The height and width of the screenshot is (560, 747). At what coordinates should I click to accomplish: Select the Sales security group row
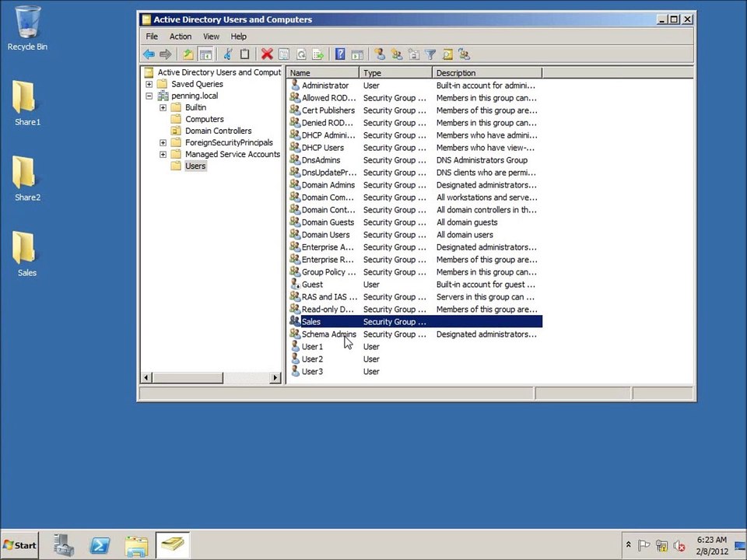coord(416,321)
